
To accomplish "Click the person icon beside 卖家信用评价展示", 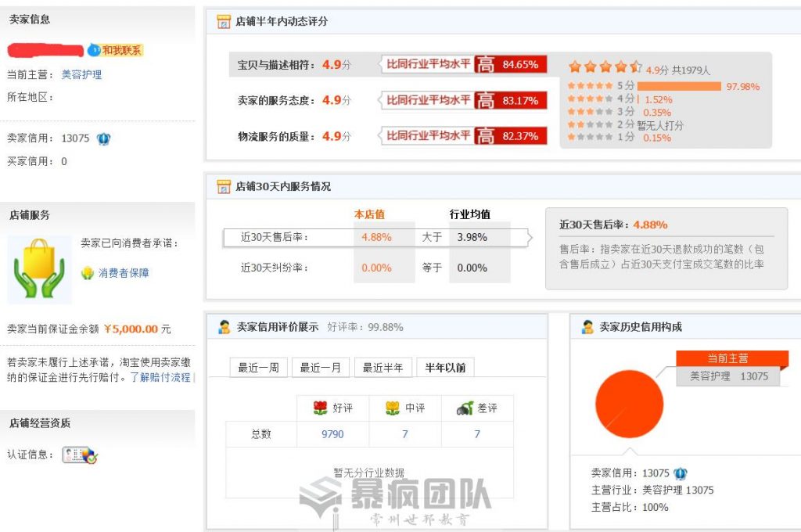I will pyautogui.click(x=224, y=327).
